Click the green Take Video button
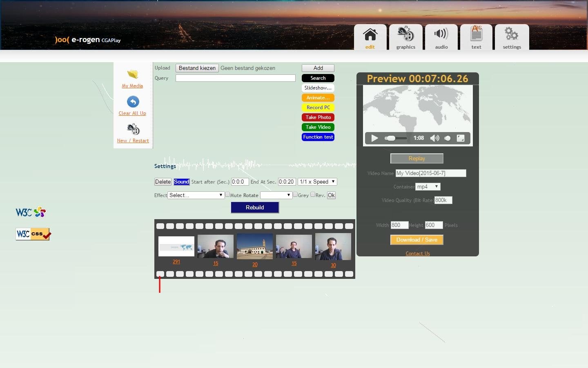588x368 pixels. click(x=318, y=127)
